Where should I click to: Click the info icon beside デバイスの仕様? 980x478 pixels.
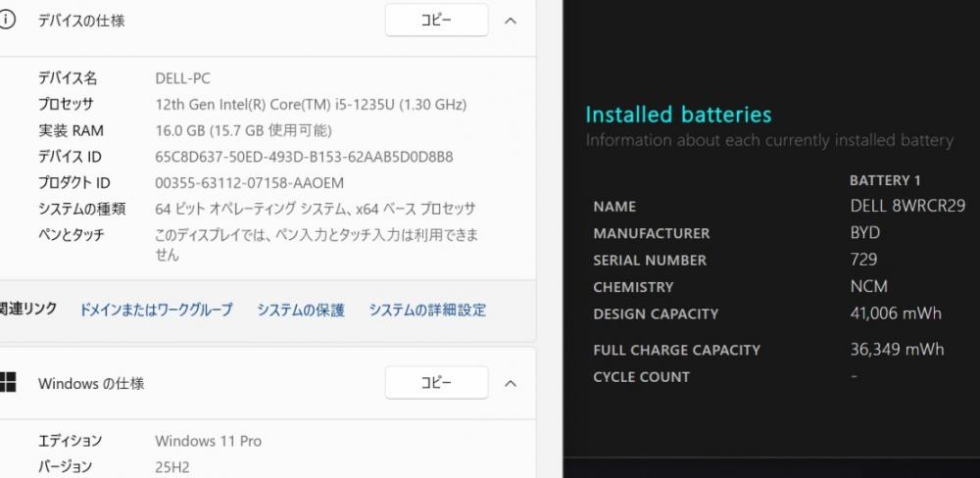pyautogui.click(x=8, y=20)
